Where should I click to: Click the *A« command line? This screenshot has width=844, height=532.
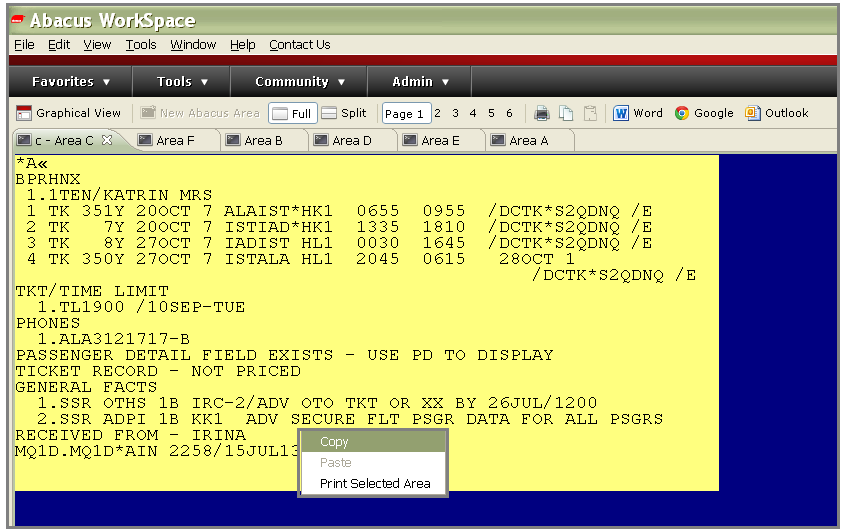pos(32,163)
